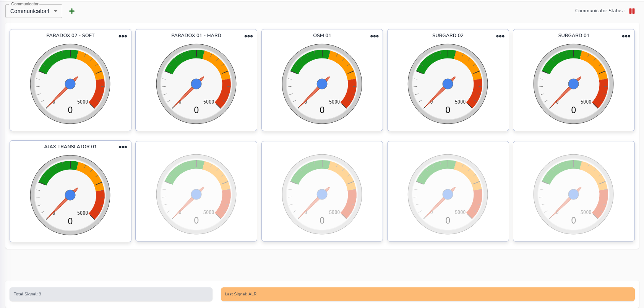Open three-dot menu on AJAX TRANSLATOR 01

(x=123, y=147)
